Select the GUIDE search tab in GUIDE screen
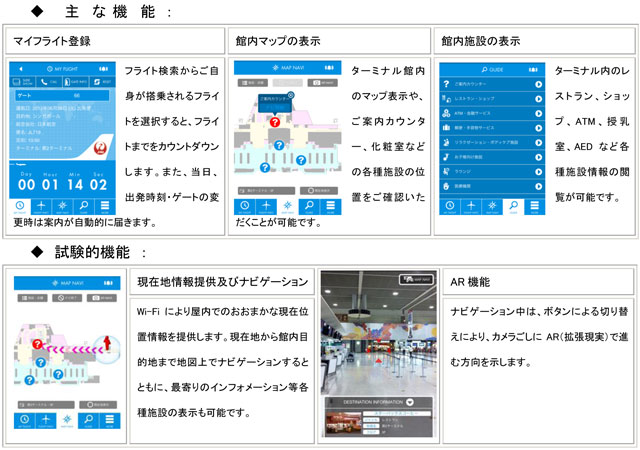The width and height of the screenshot is (640, 450). pos(515,206)
